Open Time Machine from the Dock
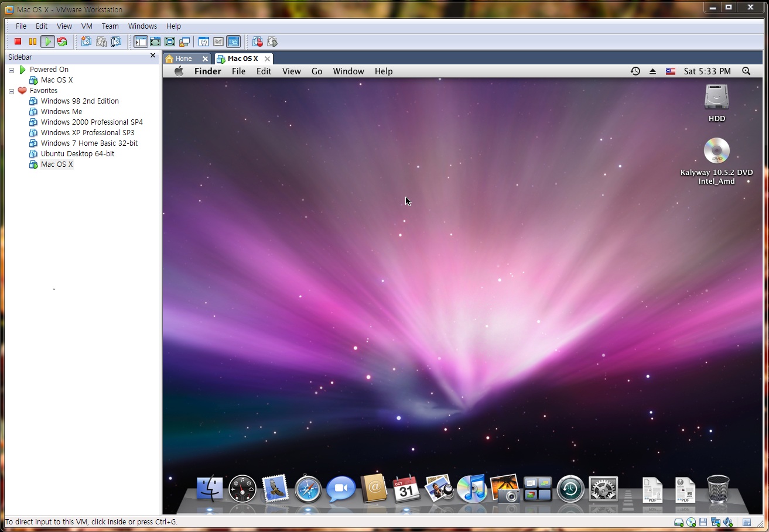 tap(570, 489)
